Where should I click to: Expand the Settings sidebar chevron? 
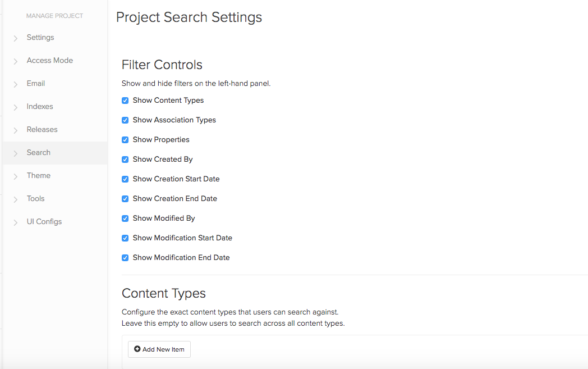[x=15, y=37]
